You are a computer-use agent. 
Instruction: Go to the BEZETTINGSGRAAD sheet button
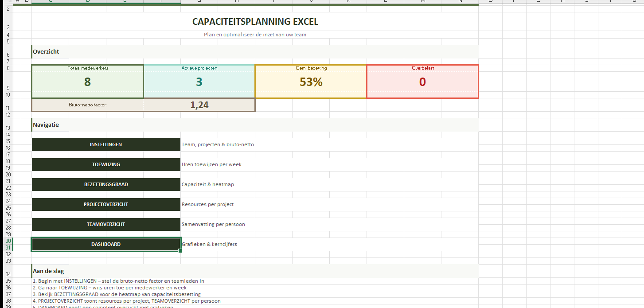[x=106, y=184]
